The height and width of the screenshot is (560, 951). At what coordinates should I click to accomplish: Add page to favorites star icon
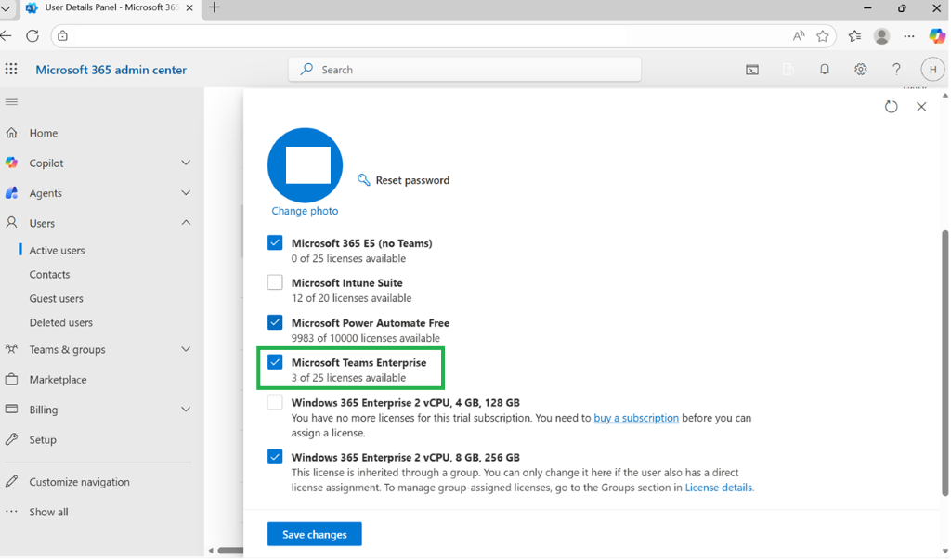click(x=823, y=36)
